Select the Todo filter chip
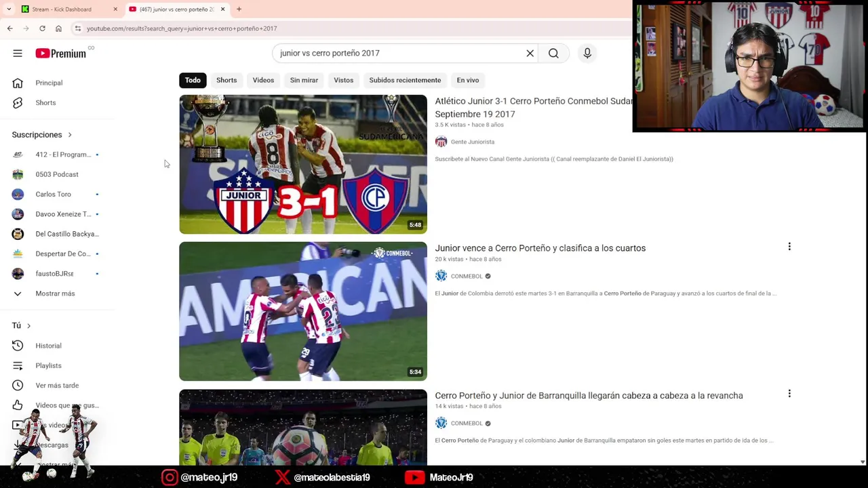The height and width of the screenshot is (488, 868). [x=193, y=80]
